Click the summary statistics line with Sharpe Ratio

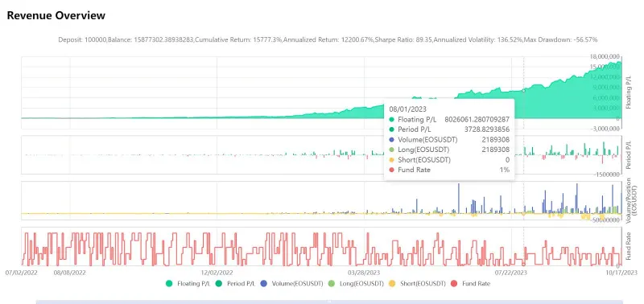pyautogui.click(x=328, y=39)
